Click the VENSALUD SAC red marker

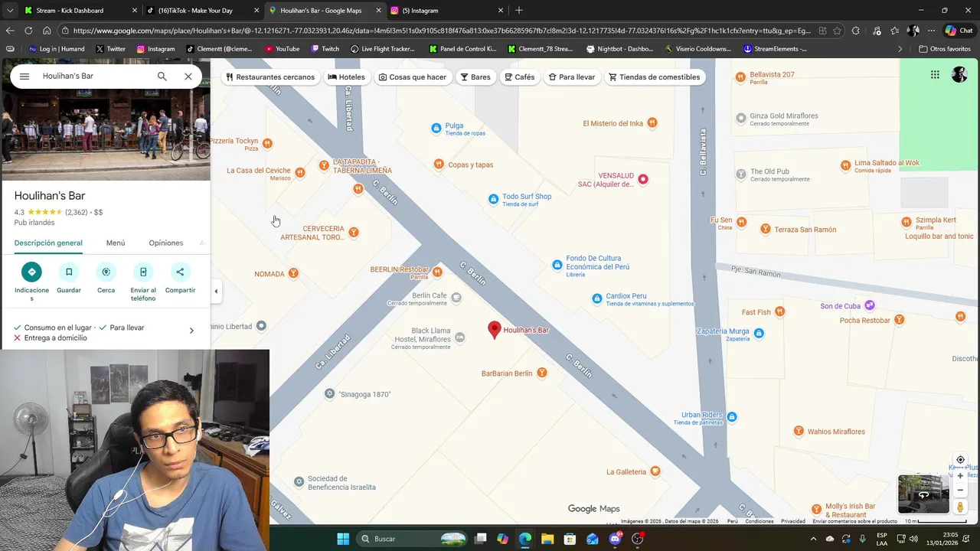tap(643, 179)
